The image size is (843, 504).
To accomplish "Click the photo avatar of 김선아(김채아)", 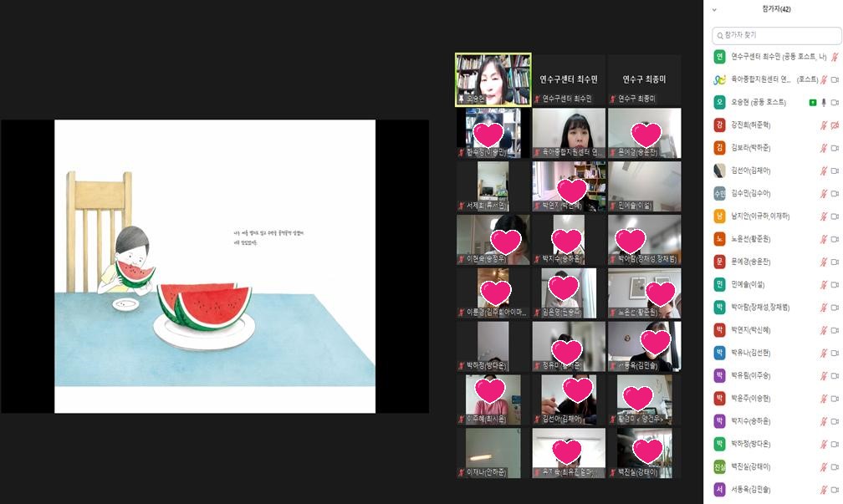I will point(719,171).
